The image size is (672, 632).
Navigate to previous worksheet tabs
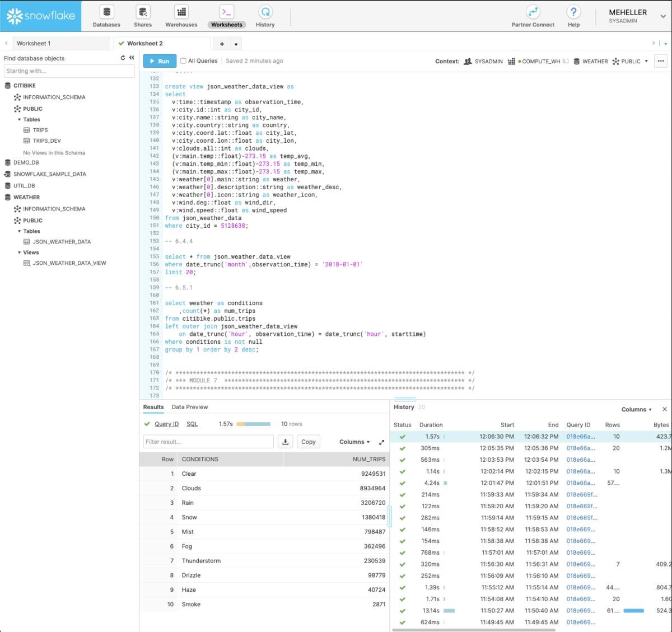tap(6, 43)
